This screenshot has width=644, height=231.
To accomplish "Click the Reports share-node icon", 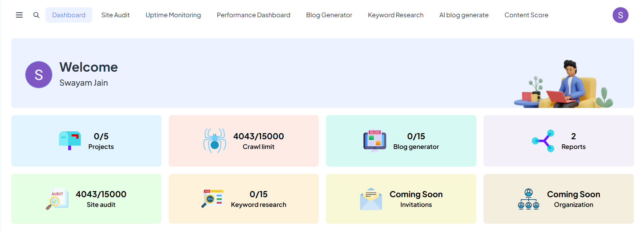I will tap(543, 141).
